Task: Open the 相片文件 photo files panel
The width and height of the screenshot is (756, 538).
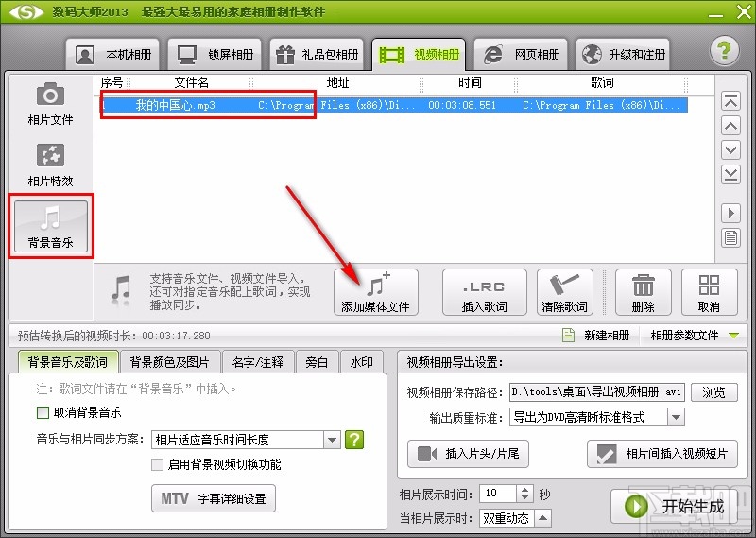Action: (x=50, y=104)
